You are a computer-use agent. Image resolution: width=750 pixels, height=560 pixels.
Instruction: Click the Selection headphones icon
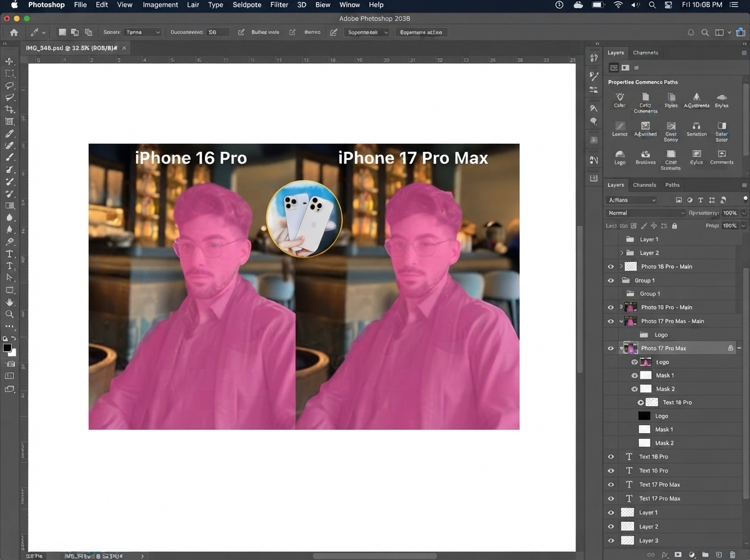coord(696,126)
